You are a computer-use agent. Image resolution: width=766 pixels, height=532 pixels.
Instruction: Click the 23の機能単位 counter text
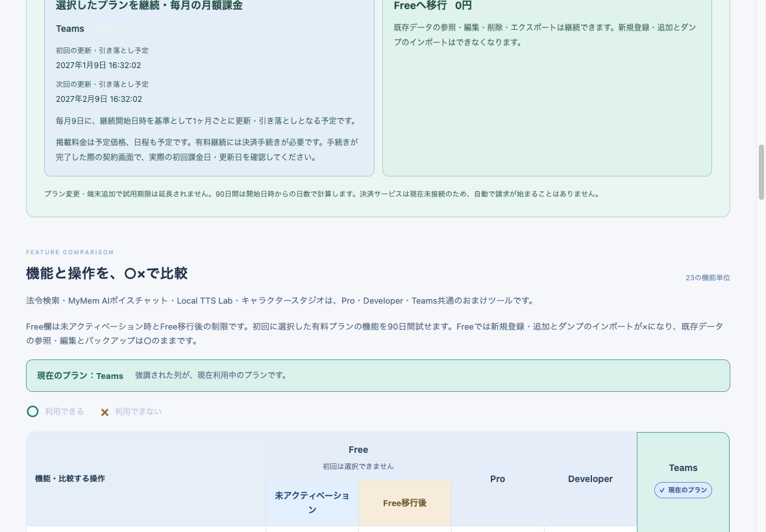point(708,278)
